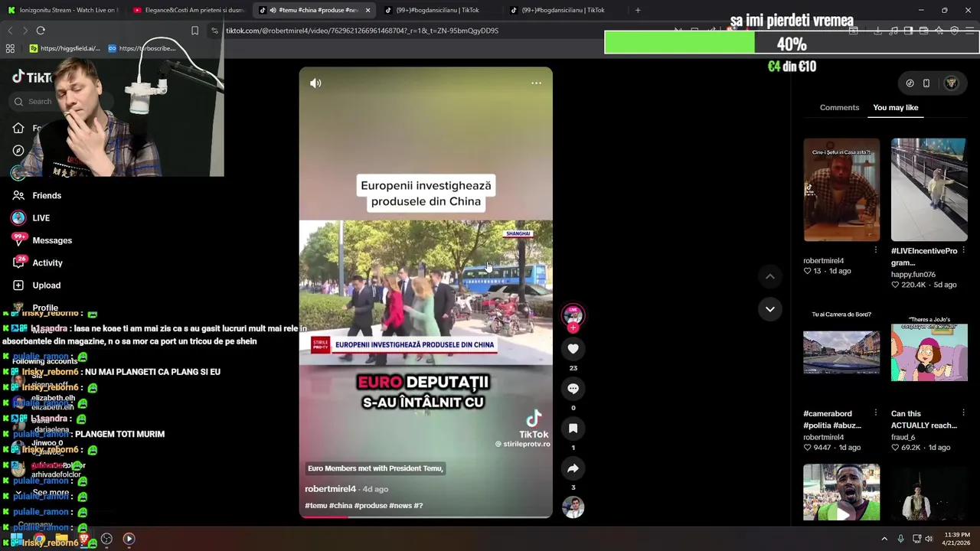
Task: Switch to the Comments tab
Action: pyautogui.click(x=839, y=107)
